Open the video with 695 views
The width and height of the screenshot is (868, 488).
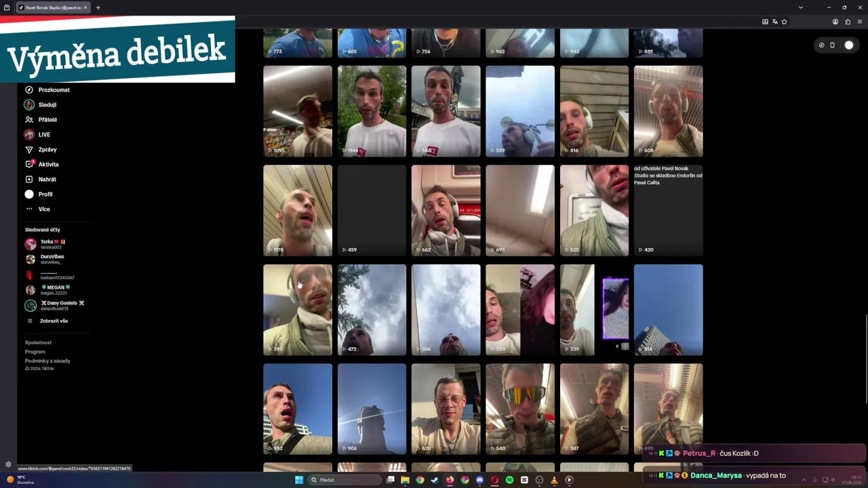pyautogui.click(x=520, y=211)
